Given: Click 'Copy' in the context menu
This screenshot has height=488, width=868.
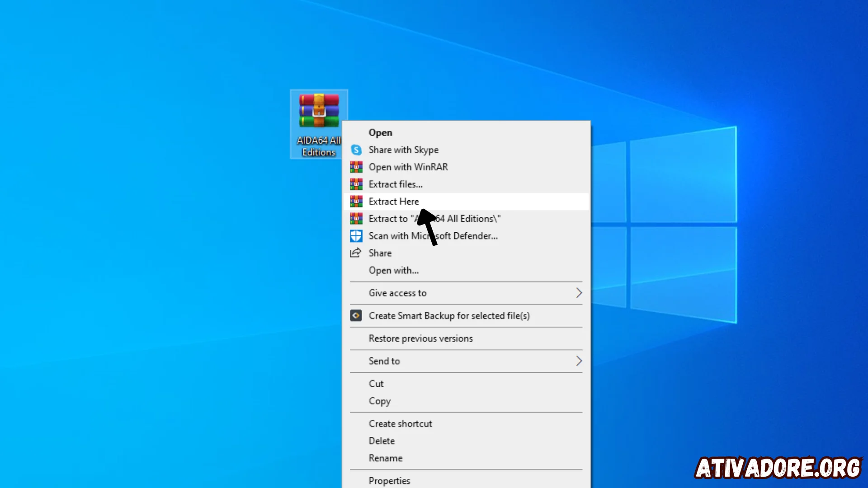Looking at the screenshot, I should coord(380,401).
